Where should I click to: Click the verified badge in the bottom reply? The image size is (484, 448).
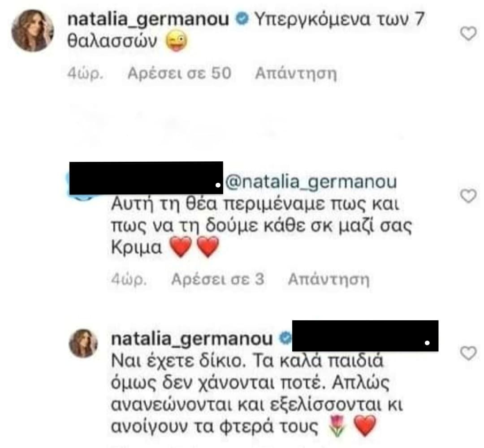click(285, 339)
